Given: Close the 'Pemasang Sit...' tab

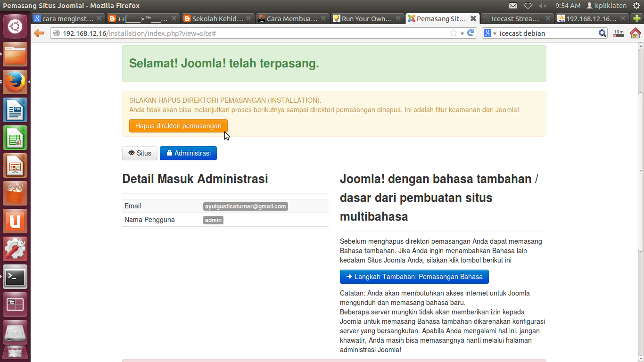Looking at the screenshot, I should [473, 19].
